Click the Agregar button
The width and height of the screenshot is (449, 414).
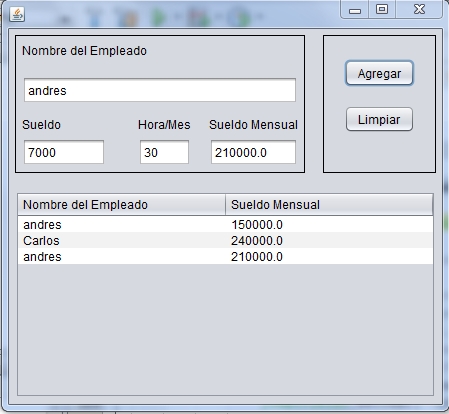pos(379,73)
